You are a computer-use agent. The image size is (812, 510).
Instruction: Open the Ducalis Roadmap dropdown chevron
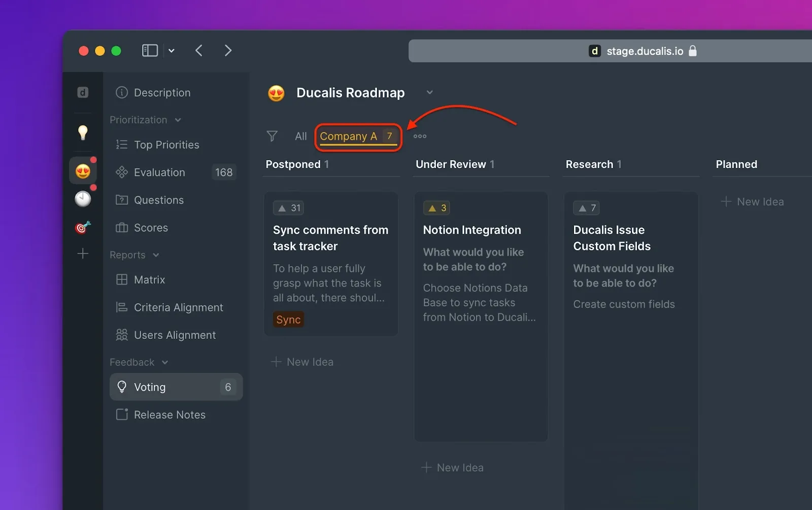click(x=429, y=92)
